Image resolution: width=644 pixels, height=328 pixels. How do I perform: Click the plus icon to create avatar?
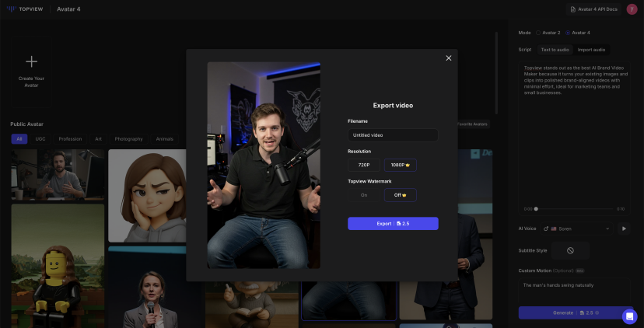31,62
